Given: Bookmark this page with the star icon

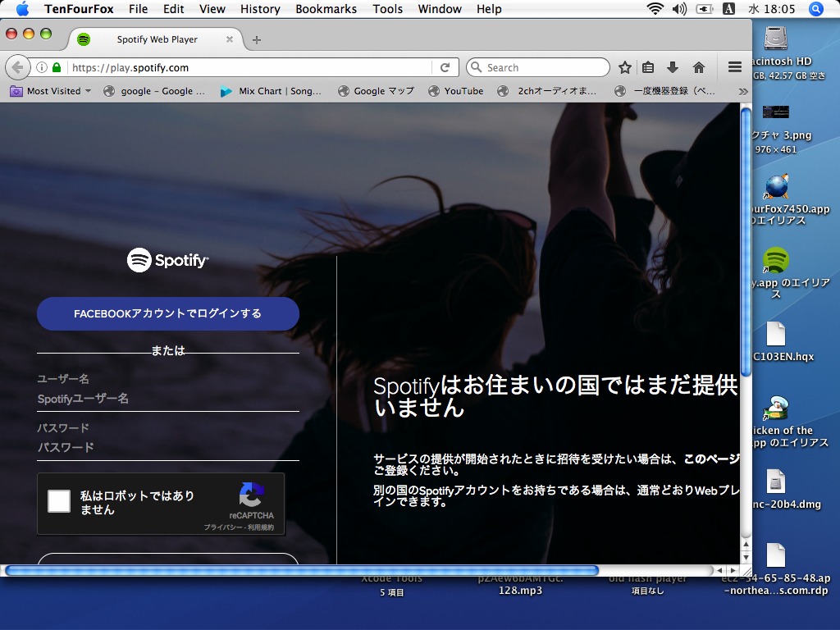Looking at the screenshot, I should pos(624,67).
